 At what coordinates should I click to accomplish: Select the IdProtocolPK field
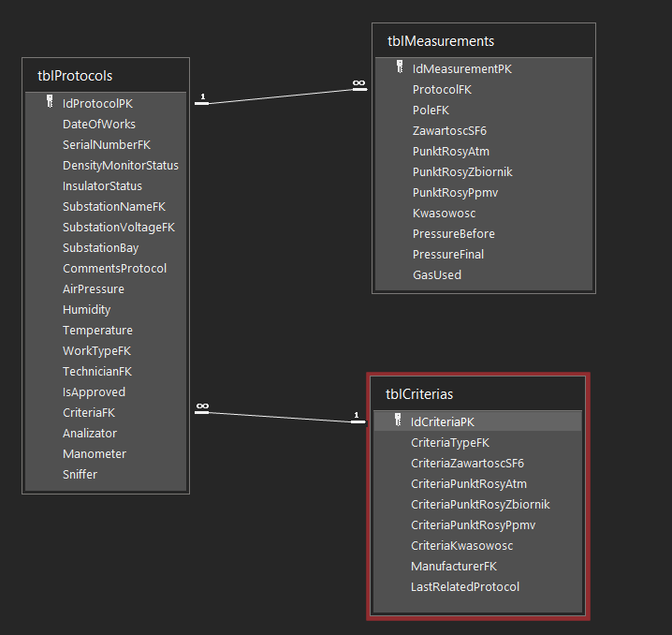coord(97,103)
